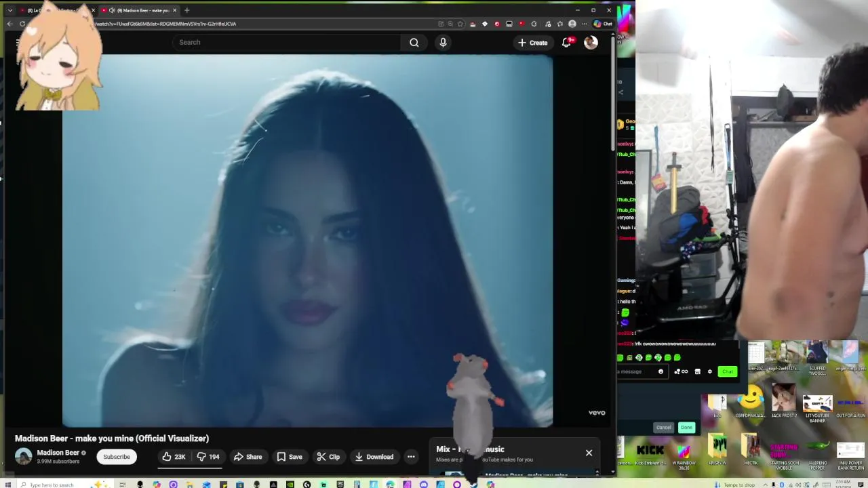The height and width of the screenshot is (488, 868).
Task: Open the browser Chat sidebar button
Action: tap(603, 24)
